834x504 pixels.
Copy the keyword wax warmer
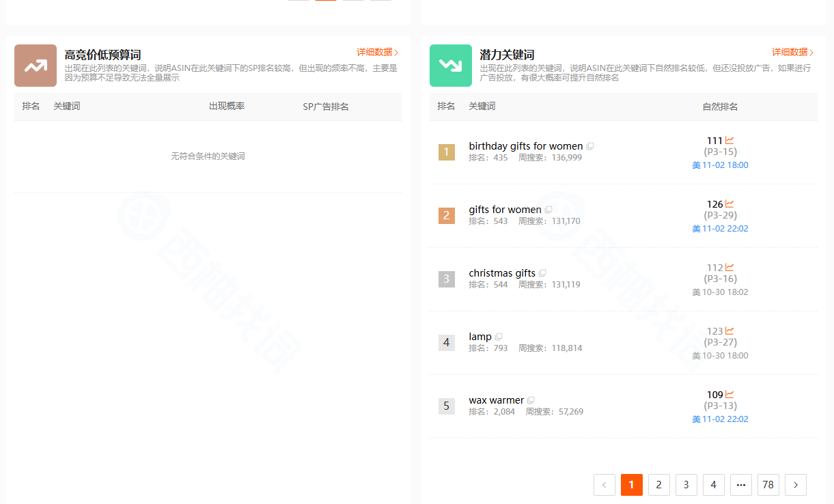[531, 400]
